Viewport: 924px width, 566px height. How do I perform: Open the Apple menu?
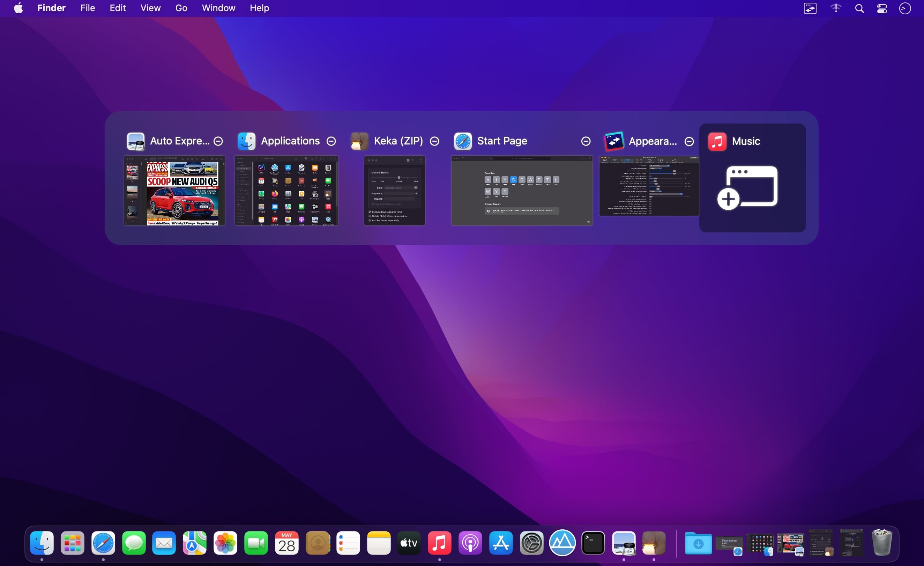(18, 8)
